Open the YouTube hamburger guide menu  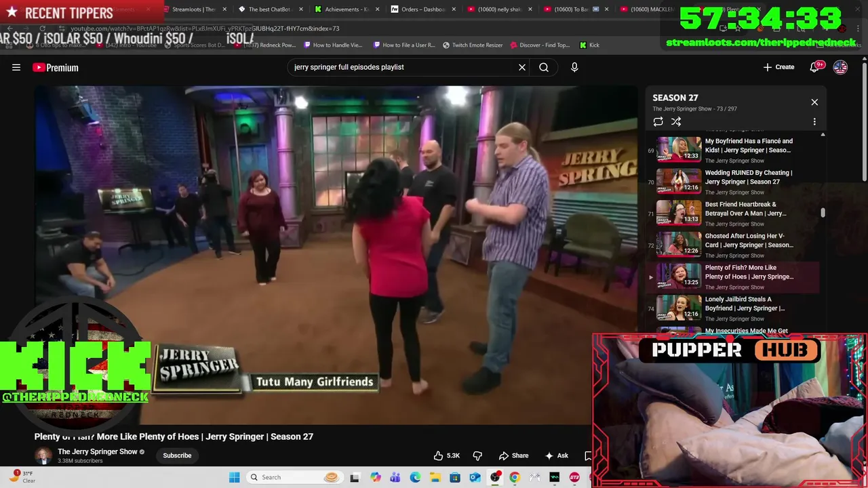(x=16, y=67)
